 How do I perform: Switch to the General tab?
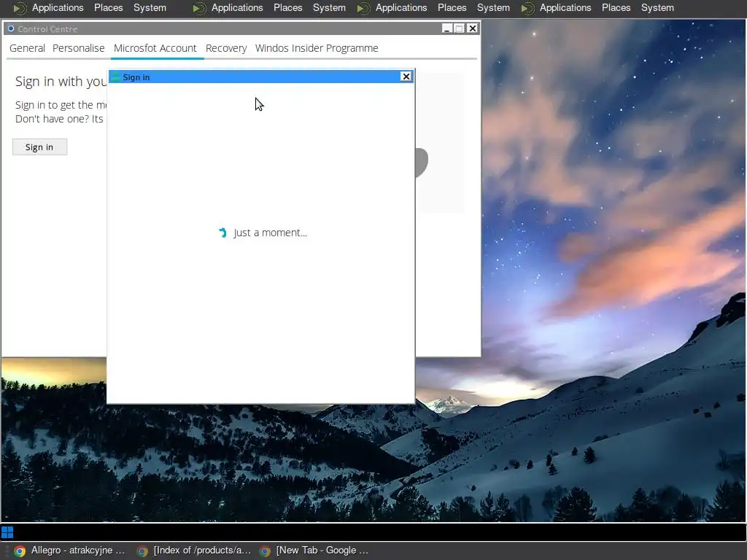pyautogui.click(x=27, y=48)
